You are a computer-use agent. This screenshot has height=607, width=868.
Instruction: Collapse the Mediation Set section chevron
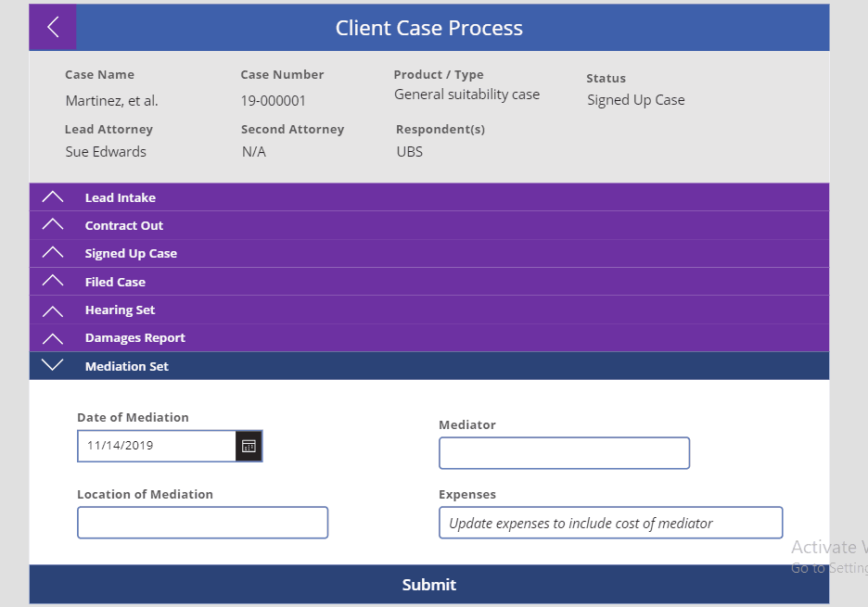53,364
